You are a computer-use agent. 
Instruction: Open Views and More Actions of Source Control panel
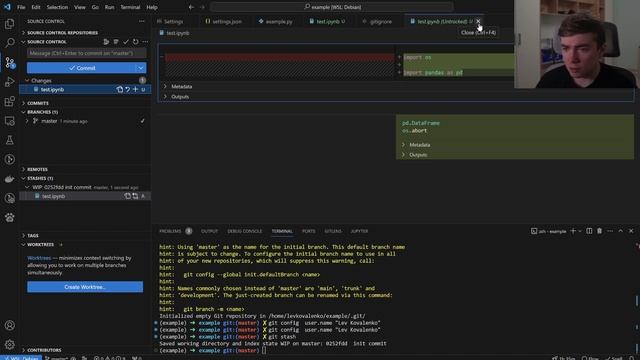(x=142, y=21)
